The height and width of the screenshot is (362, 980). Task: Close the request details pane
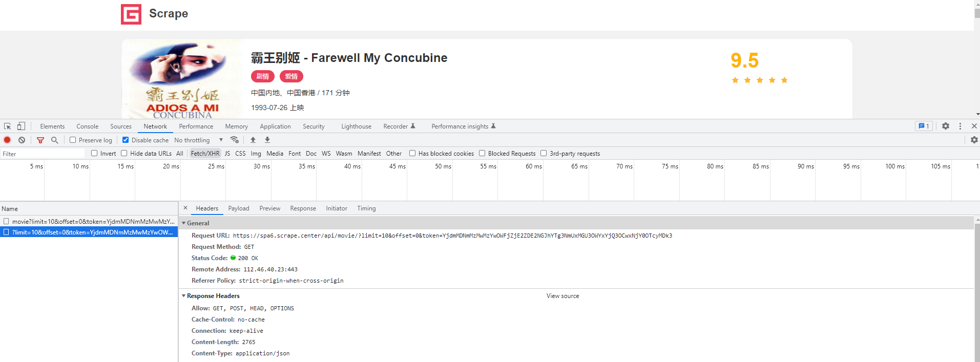pos(185,208)
